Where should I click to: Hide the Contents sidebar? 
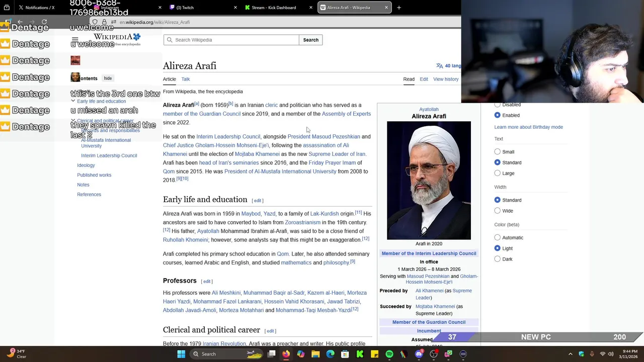[x=108, y=78]
